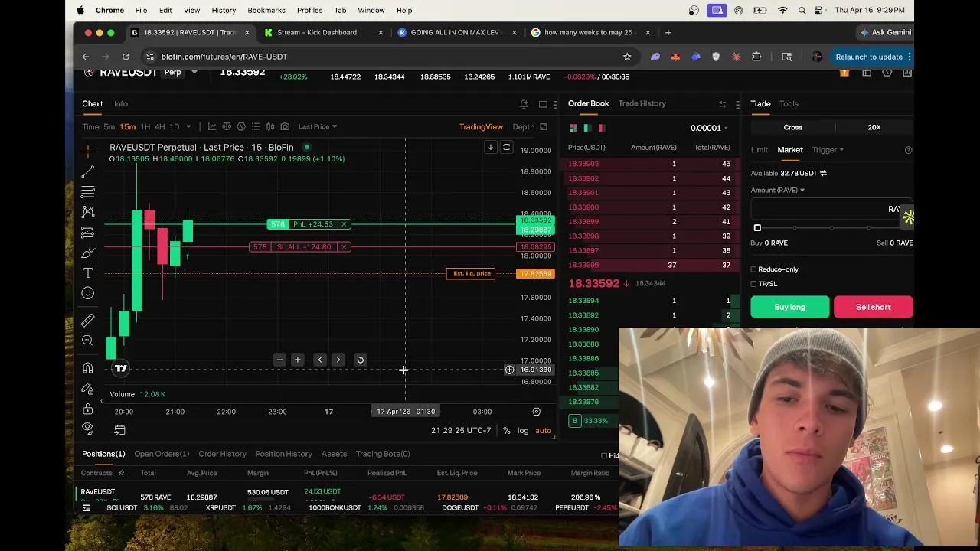Image resolution: width=980 pixels, height=551 pixels.
Task: Select the chart patterns tool
Action: pos(88,212)
